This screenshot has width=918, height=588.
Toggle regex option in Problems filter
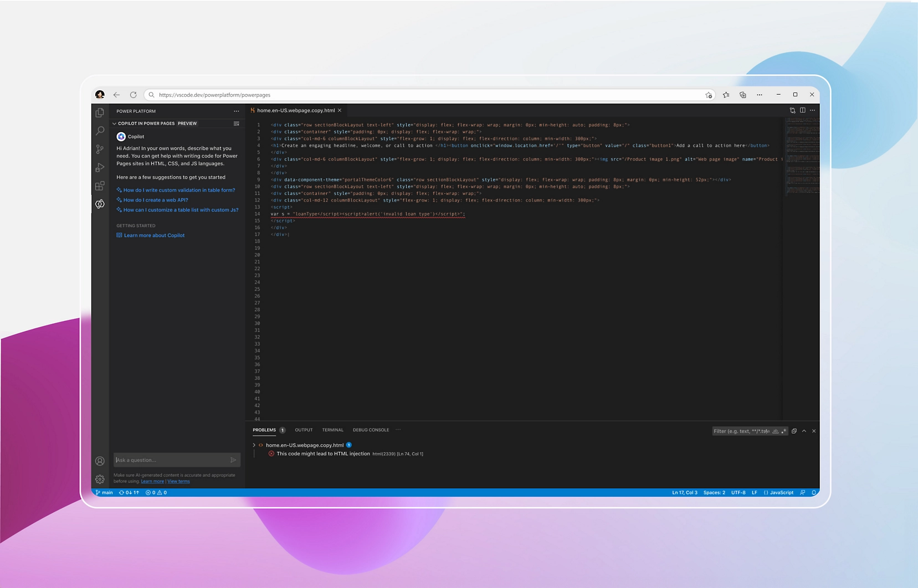point(783,431)
